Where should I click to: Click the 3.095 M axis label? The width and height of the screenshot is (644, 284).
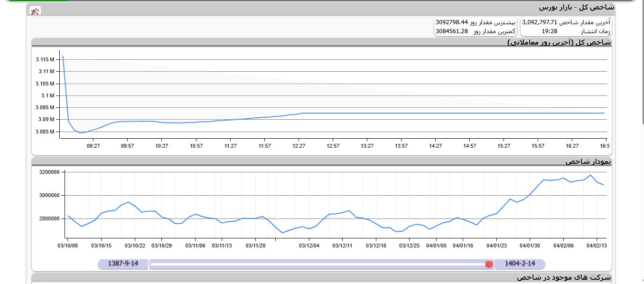[45, 107]
